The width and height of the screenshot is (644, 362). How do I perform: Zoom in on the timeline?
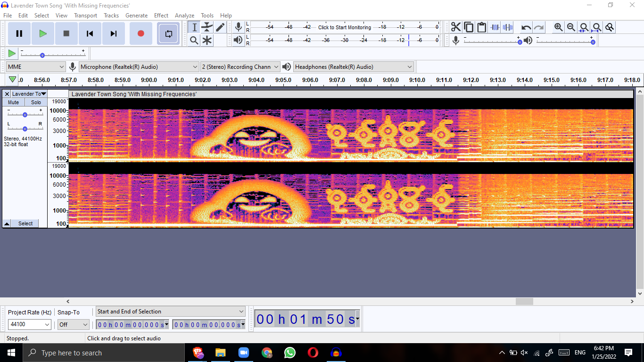(x=558, y=27)
